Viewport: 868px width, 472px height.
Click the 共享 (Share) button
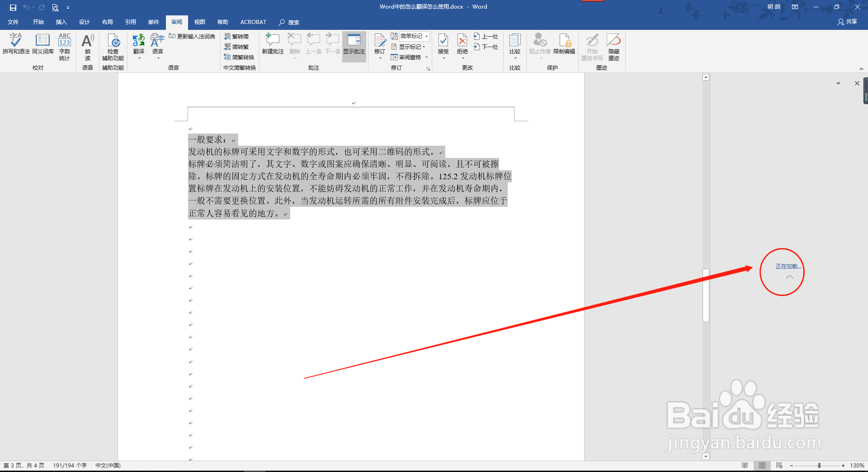[x=848, y=22]
